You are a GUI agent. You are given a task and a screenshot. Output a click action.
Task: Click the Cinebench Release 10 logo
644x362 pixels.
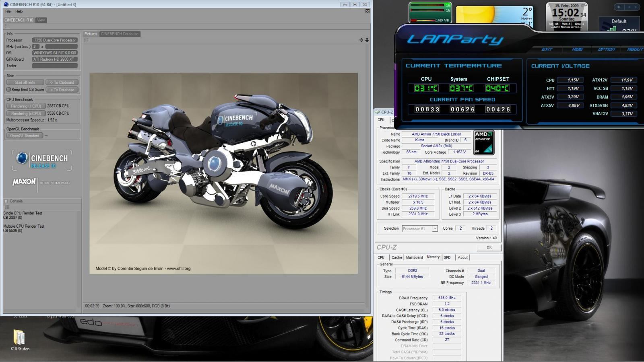(42, 160)
